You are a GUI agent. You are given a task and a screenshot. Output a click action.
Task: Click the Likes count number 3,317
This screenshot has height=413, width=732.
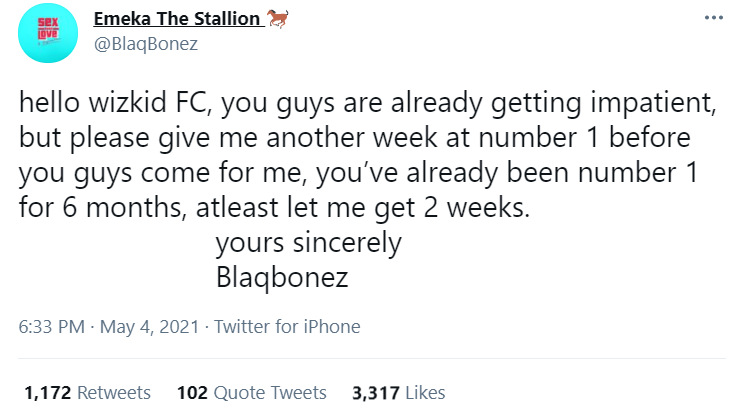[375, 392]
